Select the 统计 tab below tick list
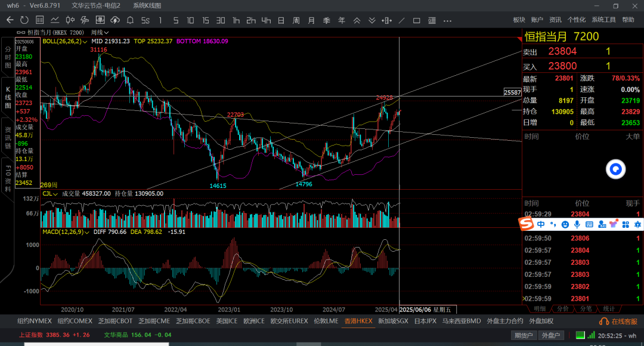 coord(609,308)
